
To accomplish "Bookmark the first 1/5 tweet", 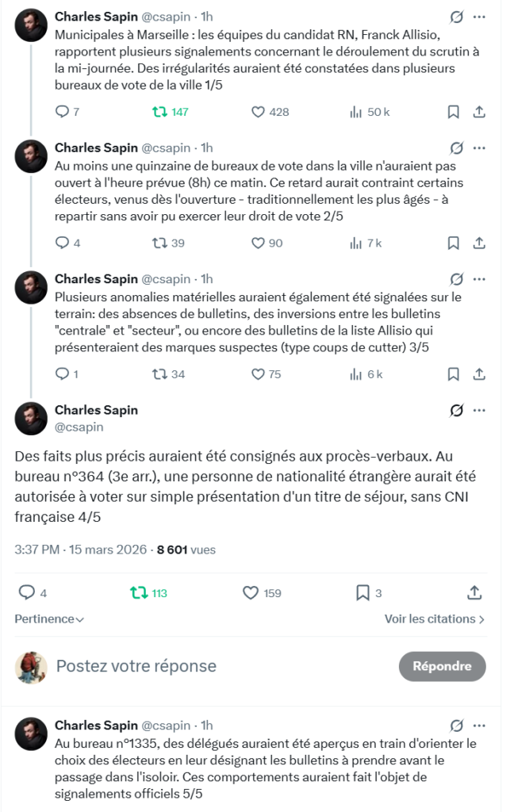I will click(x=453, y=112).
